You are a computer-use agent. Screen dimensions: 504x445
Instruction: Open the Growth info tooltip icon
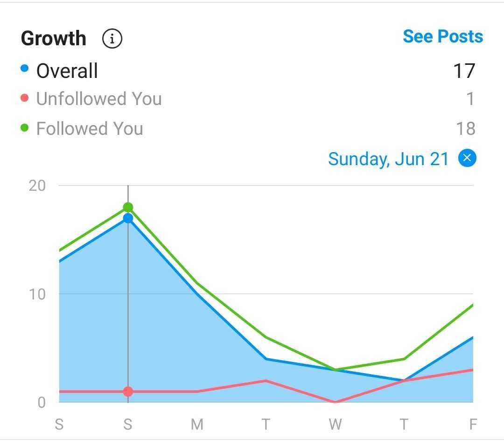coord(112,38)
